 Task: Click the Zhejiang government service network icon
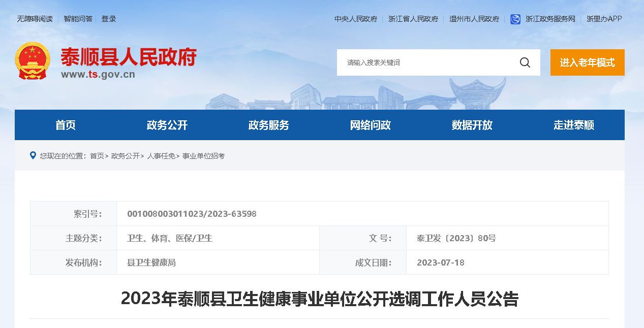pos(515,19)
